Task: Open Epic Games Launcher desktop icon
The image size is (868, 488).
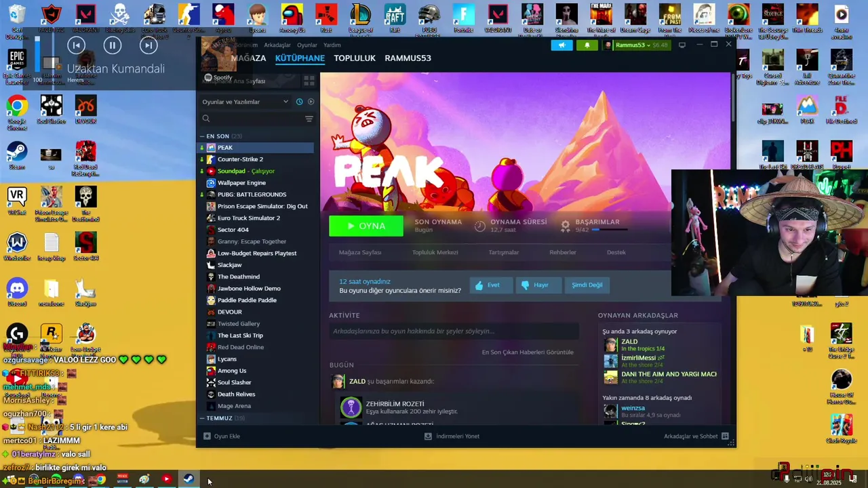Action: [x=17, y=66]
